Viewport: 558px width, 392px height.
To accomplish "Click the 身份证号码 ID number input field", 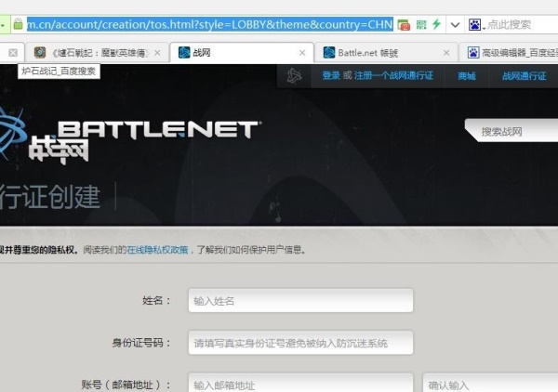I will click(300, 343).
